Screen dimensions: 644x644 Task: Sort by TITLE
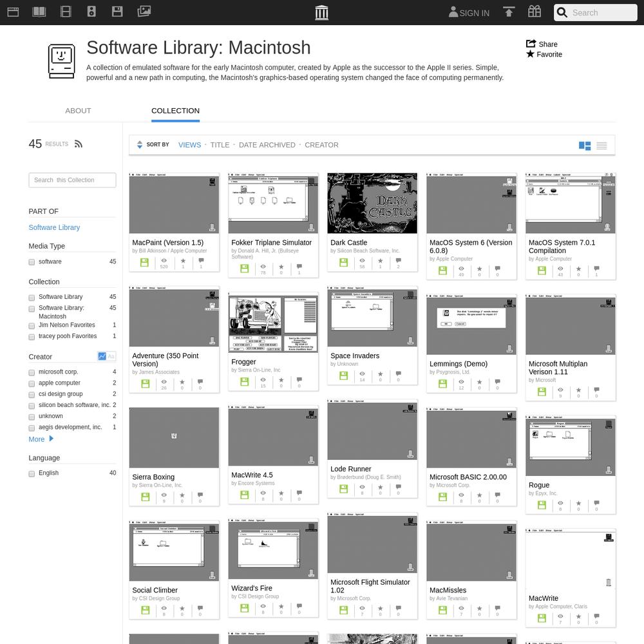[x=220, y=145]
